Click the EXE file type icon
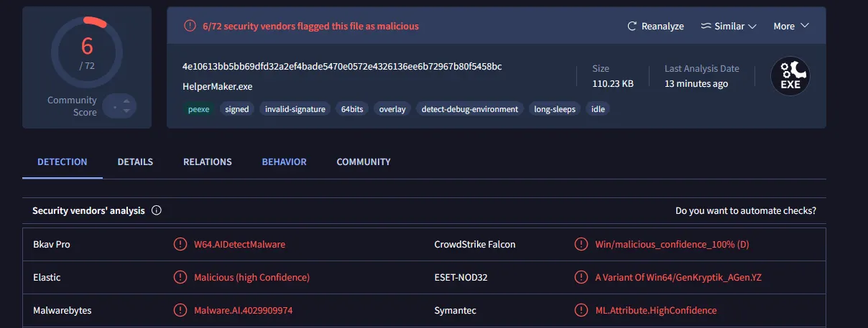The image size is (868, 328). [x=790, y=76]
